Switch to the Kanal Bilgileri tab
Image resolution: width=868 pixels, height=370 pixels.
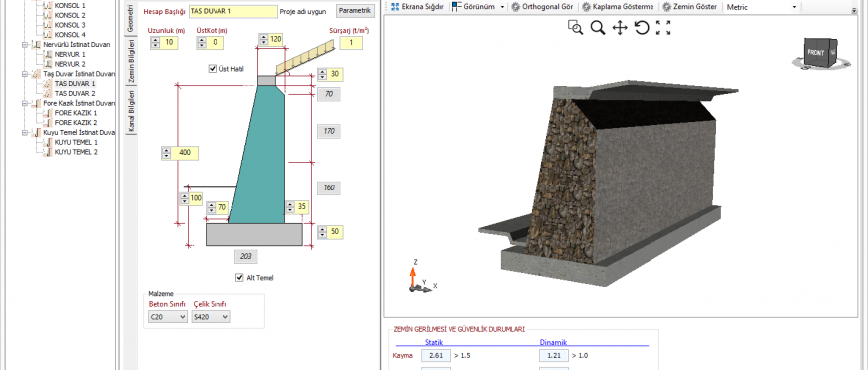tap(131, 111)
